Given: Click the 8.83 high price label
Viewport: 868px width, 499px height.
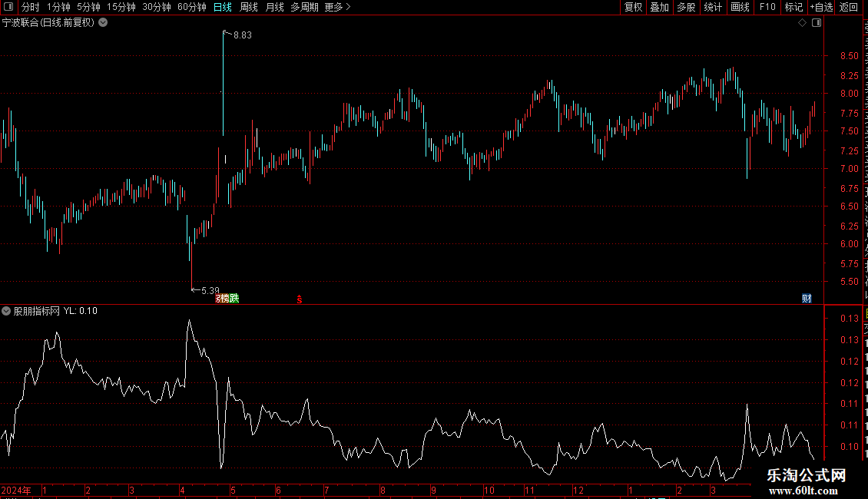Looking at the screenshot, I should [x=243, y=35].
